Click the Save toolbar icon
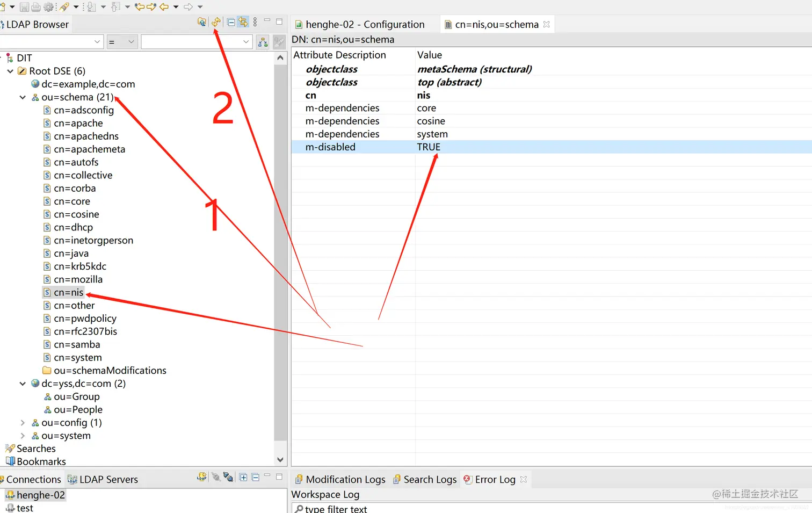 (24, 7)
